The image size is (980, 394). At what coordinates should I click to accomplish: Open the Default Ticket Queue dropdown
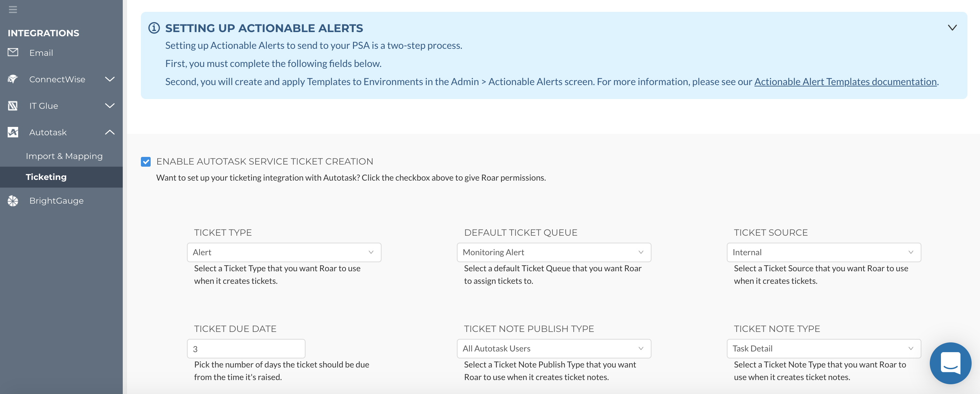(553, 252)
